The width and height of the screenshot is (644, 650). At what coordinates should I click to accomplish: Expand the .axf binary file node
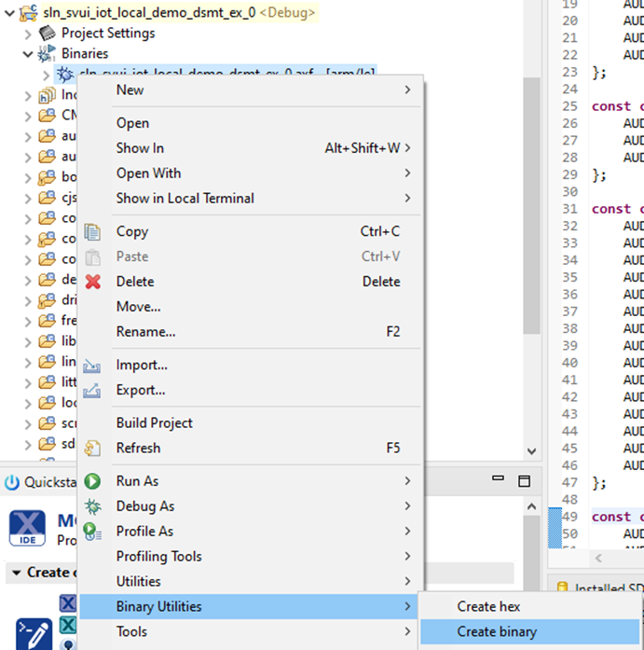click(x=47, y=74)
